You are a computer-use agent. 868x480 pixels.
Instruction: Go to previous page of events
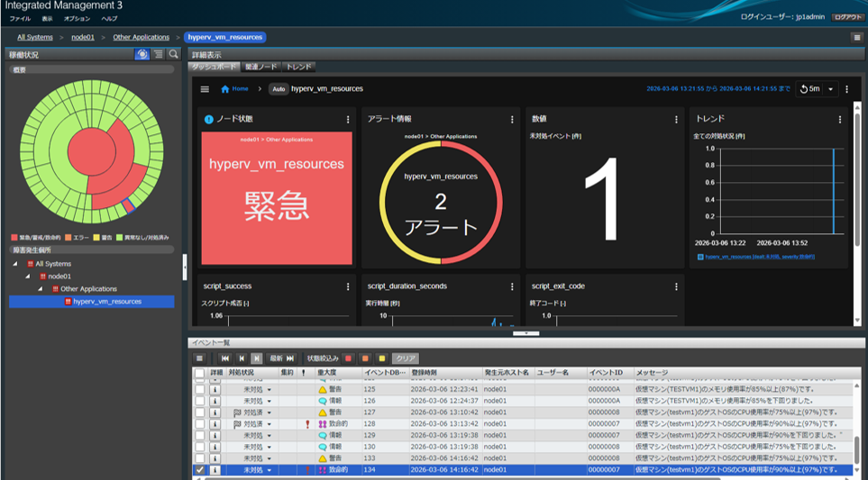[242, 358]
